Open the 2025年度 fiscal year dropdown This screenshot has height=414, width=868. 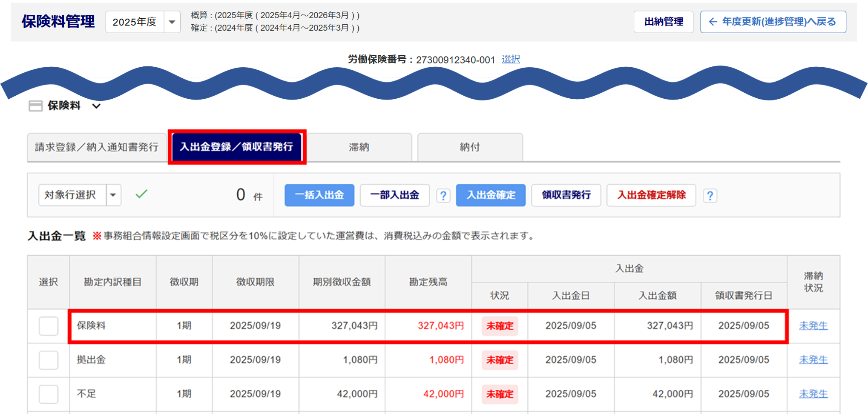172,22
